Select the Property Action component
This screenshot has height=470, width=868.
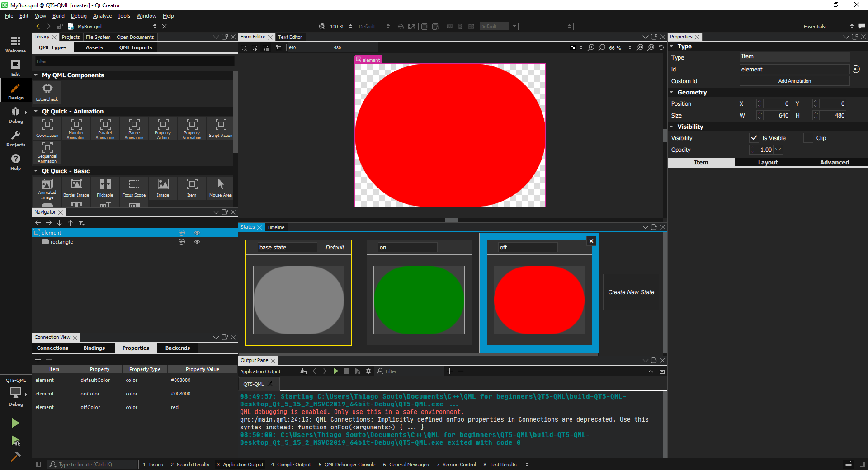click(163, 129)
